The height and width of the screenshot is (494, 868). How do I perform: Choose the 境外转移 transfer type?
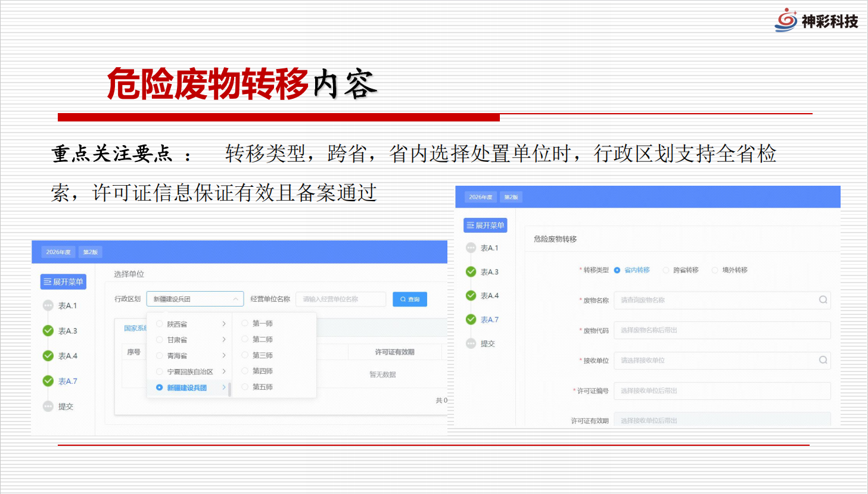[x=715, y=270]
